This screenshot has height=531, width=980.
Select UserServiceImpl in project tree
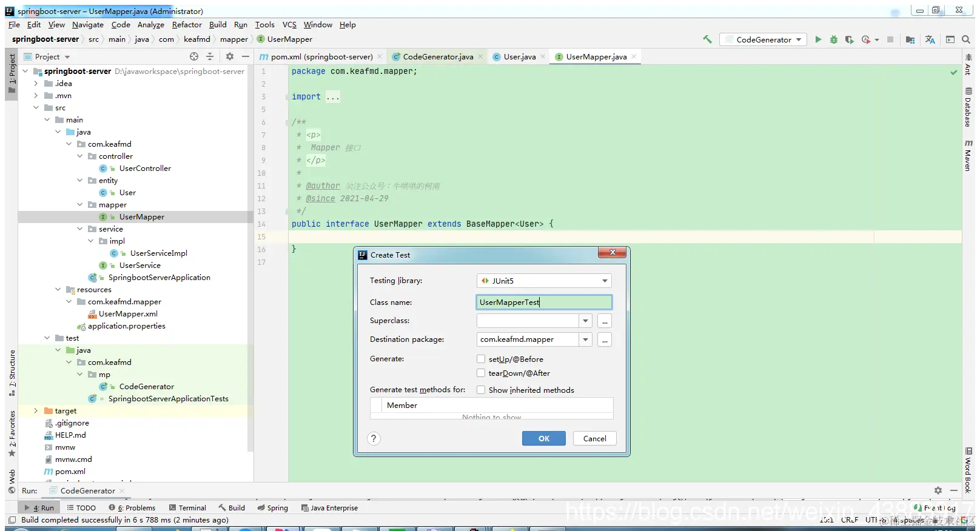click(x=158, y=253)
